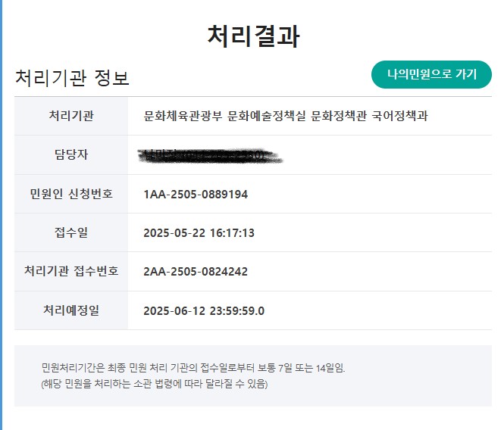Click the 처리기관 정보 section heading
Screen dimensions: 504x430
coord(72,78)
